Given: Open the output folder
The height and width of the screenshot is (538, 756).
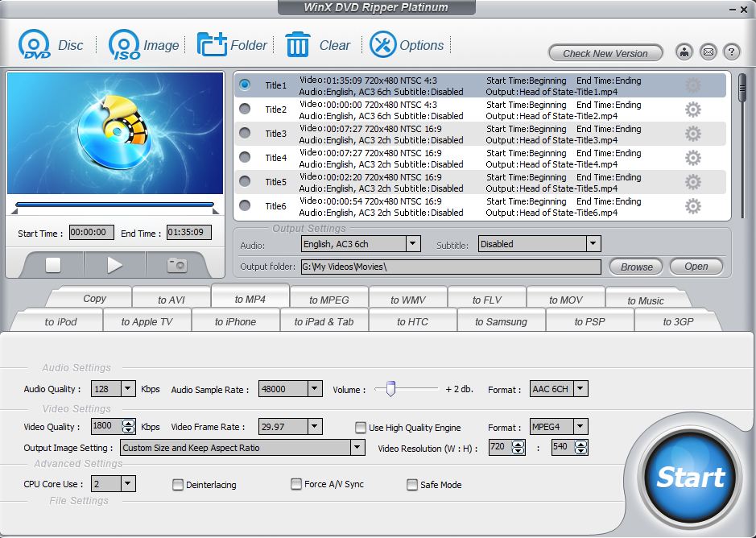Looking at the screenshot, I should coord(696,267).
